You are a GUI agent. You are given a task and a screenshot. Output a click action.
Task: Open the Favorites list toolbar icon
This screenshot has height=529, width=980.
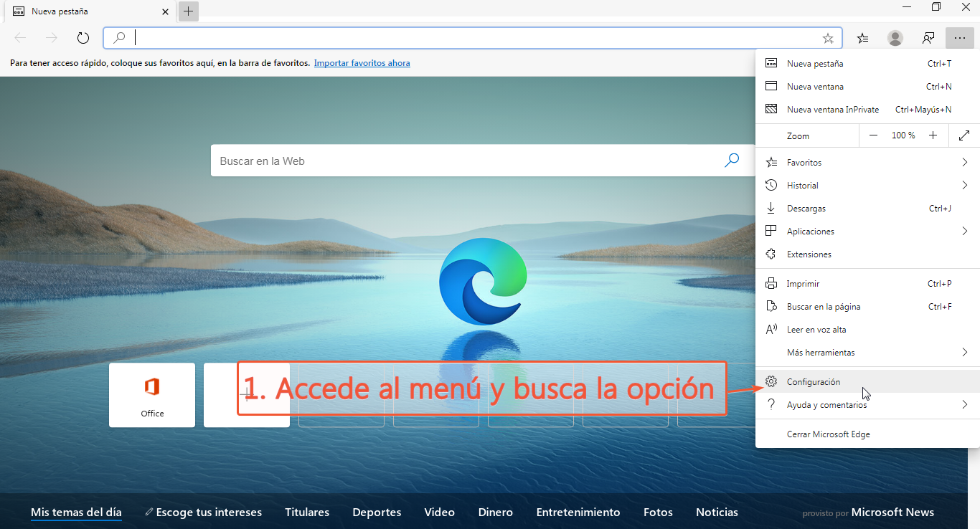pyautogui.click(x=862, y=38)
